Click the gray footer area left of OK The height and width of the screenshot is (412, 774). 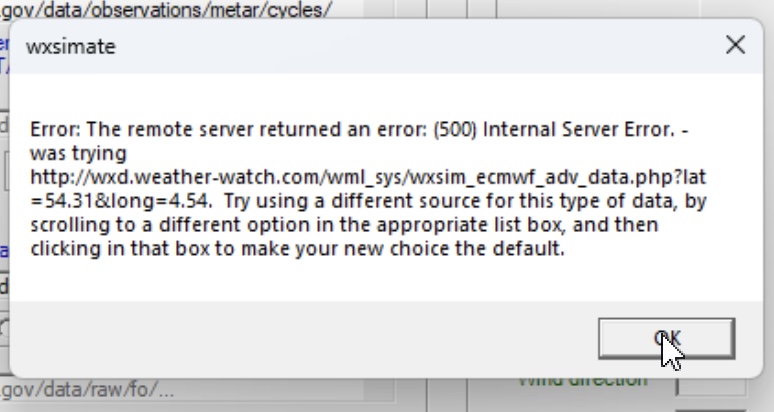(x=301, y=338)
